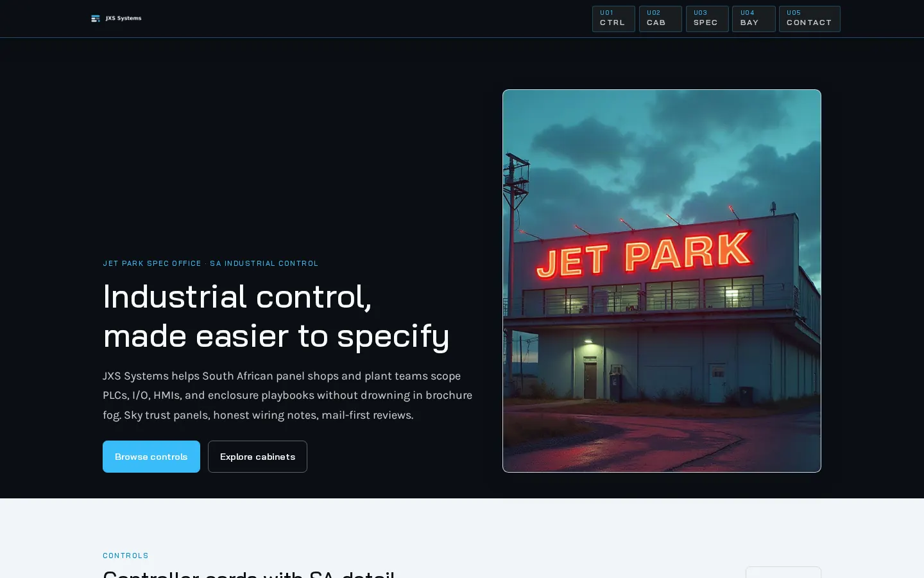Go to the U04 BAY section
The height and width of the screenshot is (578, 924).
coord(754,19)
